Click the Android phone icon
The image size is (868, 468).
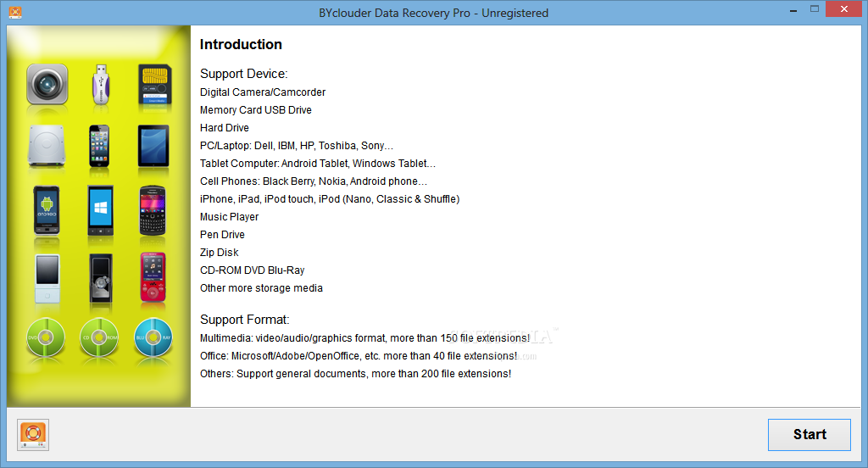click(47, 211)
